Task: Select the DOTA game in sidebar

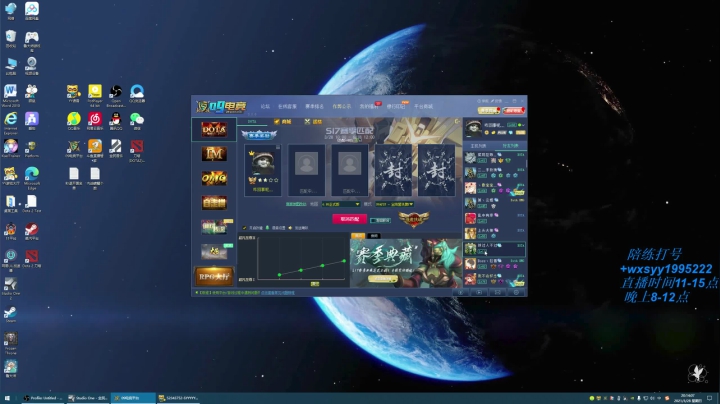Action: [x=214, y=129]
